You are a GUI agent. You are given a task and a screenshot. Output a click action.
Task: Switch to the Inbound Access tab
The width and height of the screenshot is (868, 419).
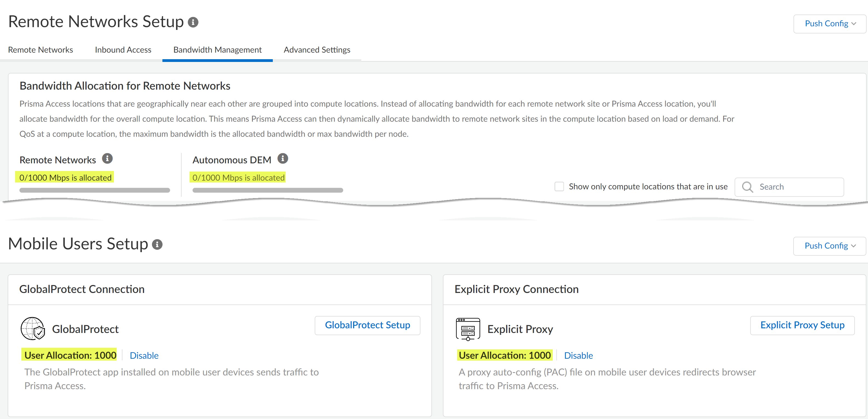coord(123,50)
